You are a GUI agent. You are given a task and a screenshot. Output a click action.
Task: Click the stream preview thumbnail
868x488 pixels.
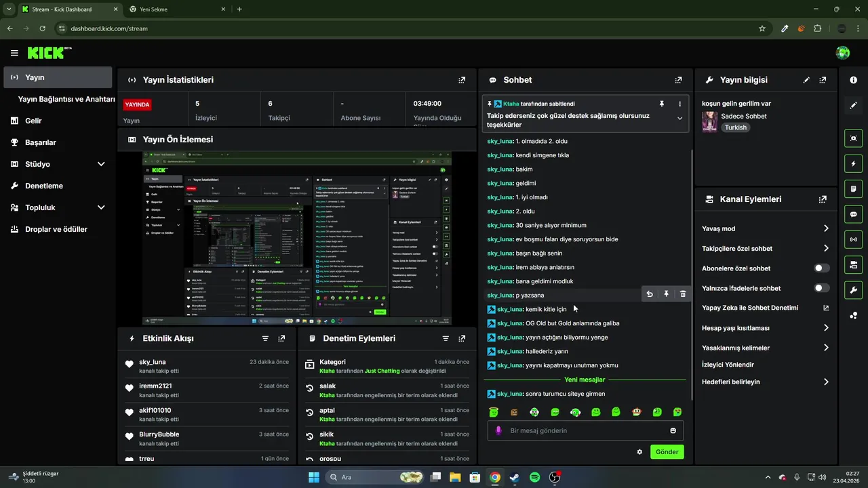pos(297,239)
